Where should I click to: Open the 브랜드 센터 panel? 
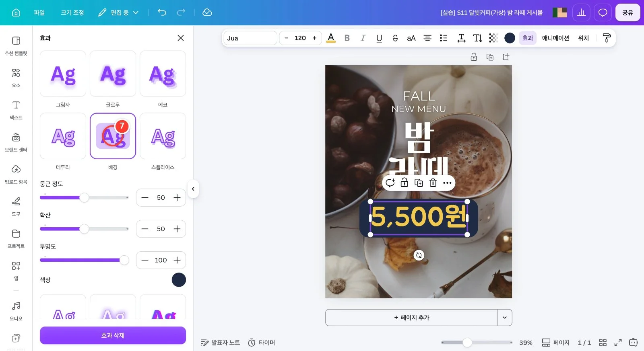[16, 142]
